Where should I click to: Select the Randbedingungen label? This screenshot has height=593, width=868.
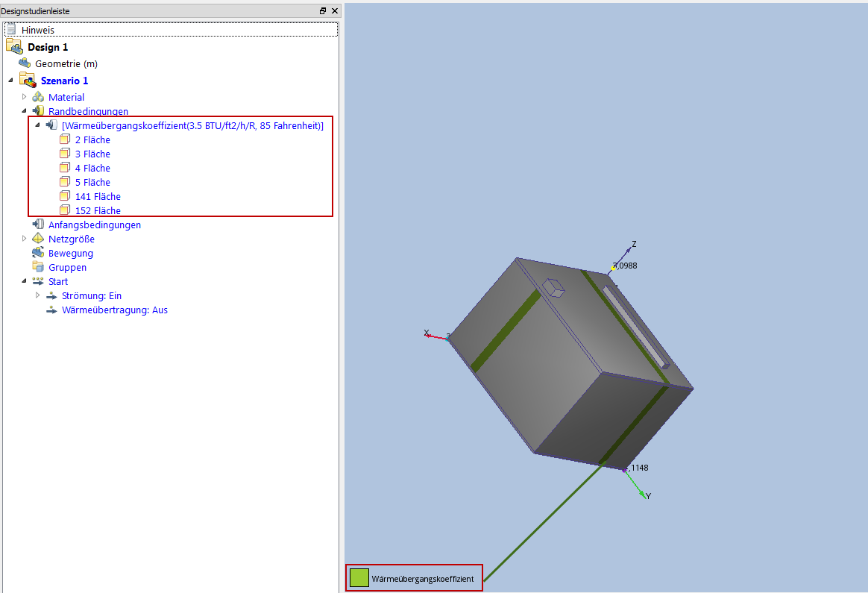pos(88,111)
